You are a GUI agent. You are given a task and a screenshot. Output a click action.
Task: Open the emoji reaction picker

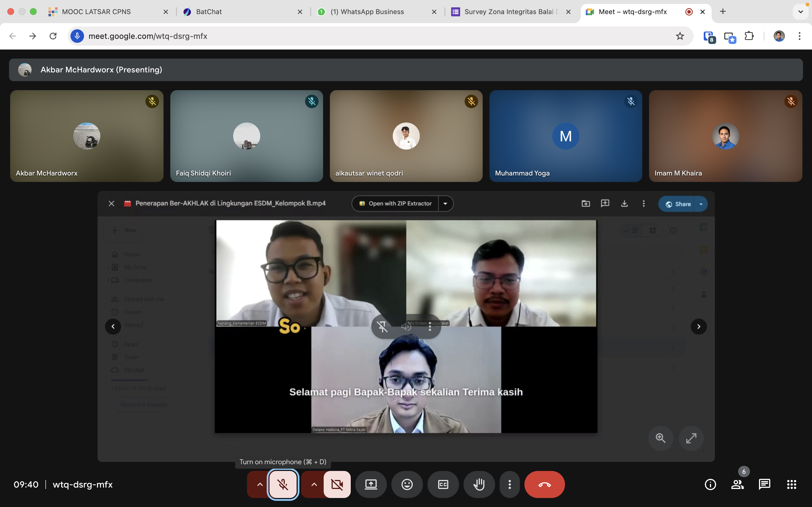(407, 484)
